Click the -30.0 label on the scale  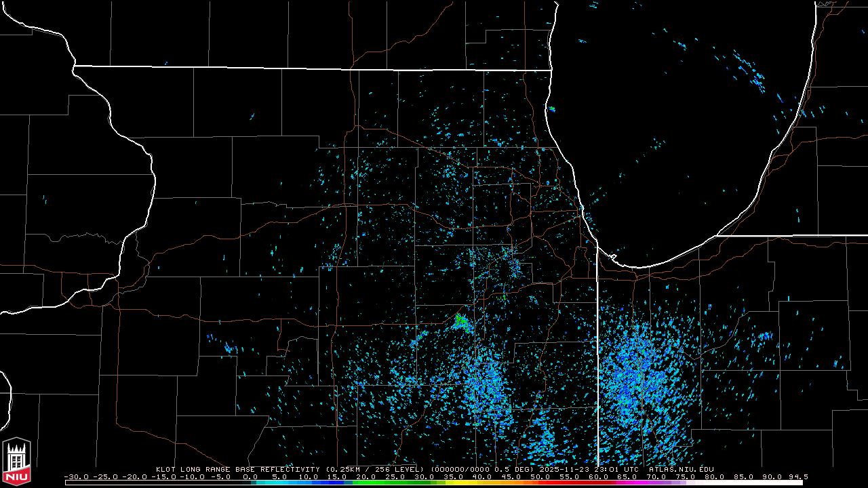click(x=77, y=477)
